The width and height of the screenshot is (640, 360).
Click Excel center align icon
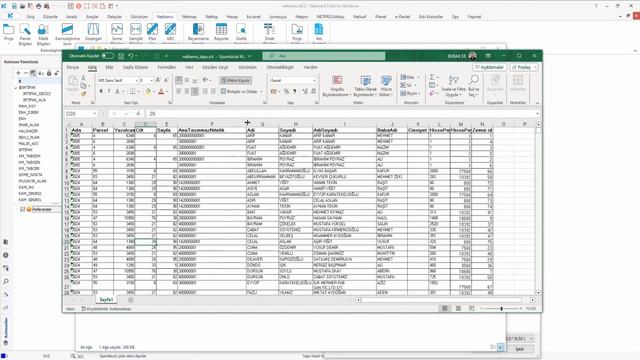187,91
